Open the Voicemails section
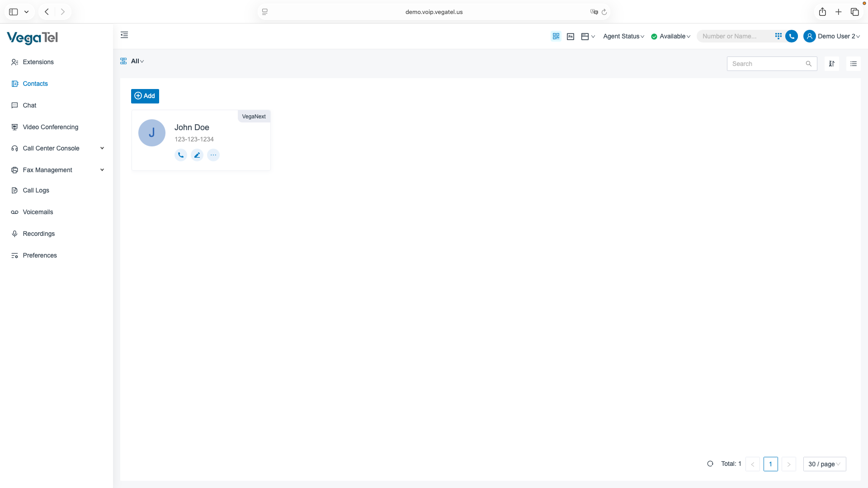The height and width of the screenshot is (488, 868). [38, 212]
